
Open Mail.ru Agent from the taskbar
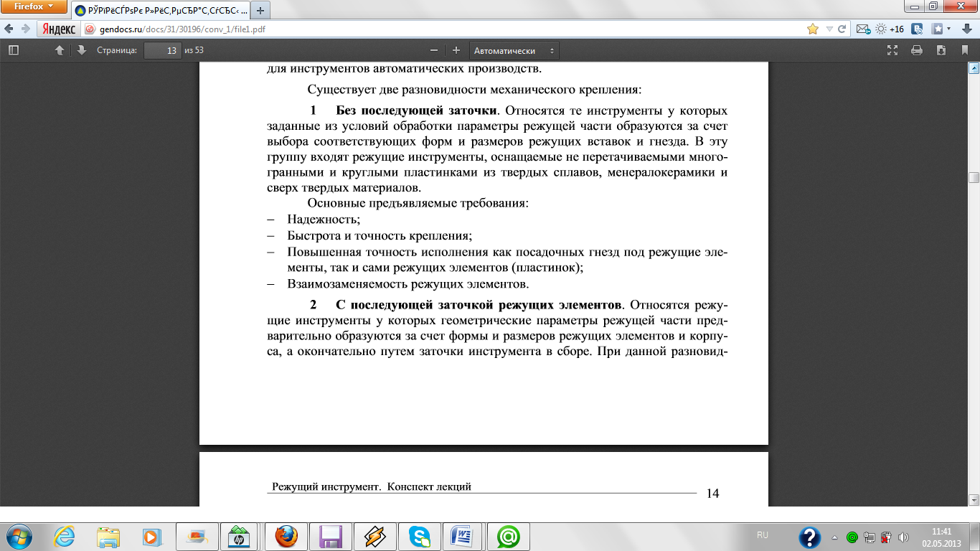coord(509,536)
